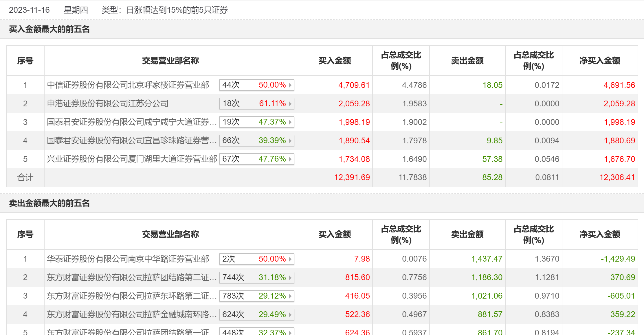The width and height of the screenshot is (644, 335).
Task: Click arrow next to 624次 29.49%
Action: [x=290, y=315]
